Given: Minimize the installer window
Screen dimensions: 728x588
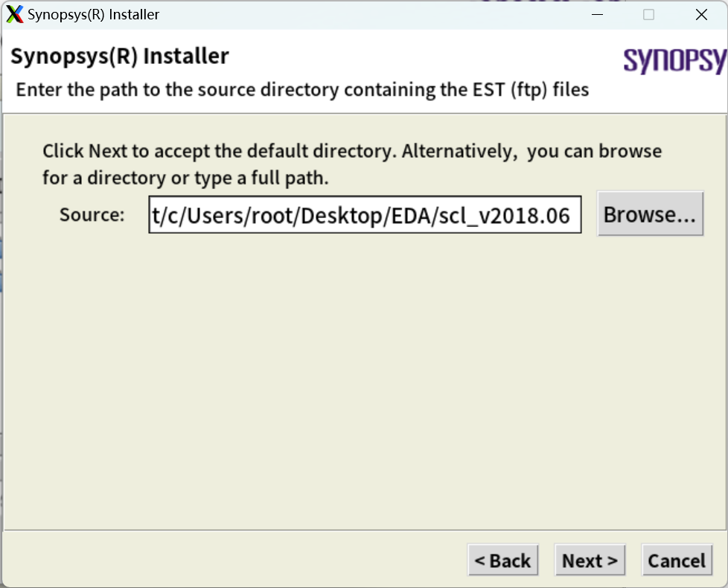Looking at the screenshot, I should 597,14.
